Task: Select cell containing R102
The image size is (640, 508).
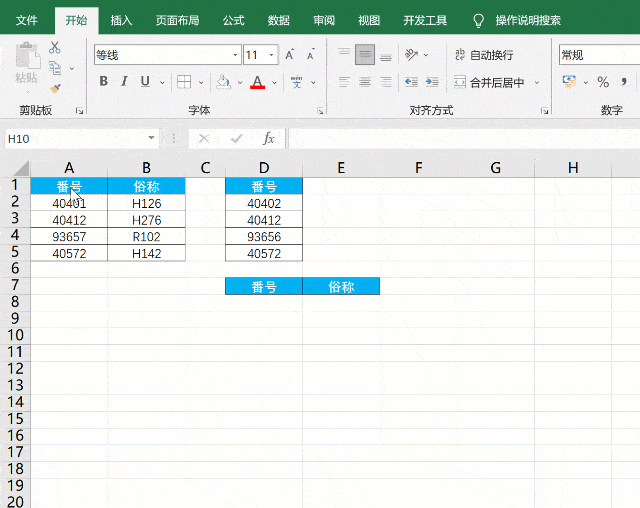Action: tap(147, 237)
